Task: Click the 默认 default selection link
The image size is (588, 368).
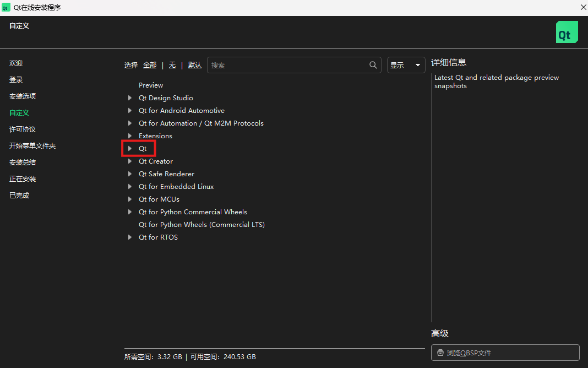Action: [195, 65]
